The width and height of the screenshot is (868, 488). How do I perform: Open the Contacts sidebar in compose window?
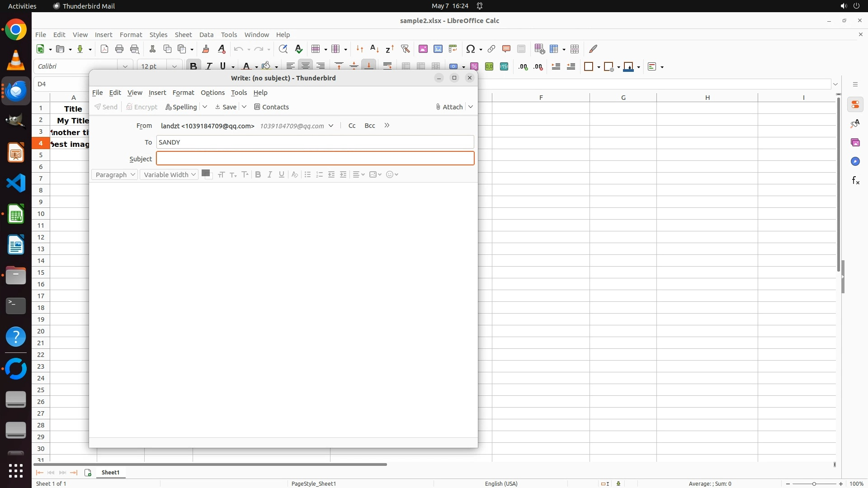pos(271,107)
